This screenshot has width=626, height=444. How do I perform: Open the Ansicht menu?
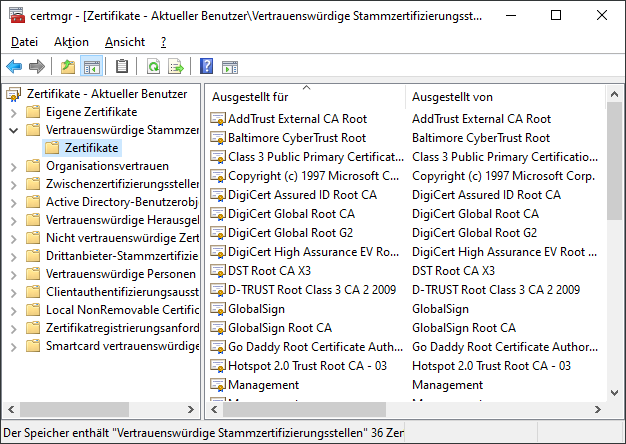(124, 42)
